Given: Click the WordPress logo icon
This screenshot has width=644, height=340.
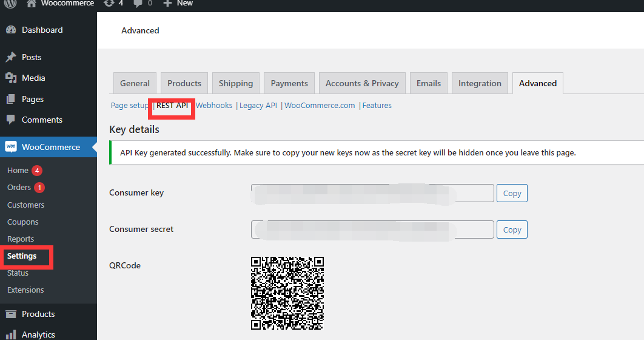Looking at the screenshot, I should [10, 3].
